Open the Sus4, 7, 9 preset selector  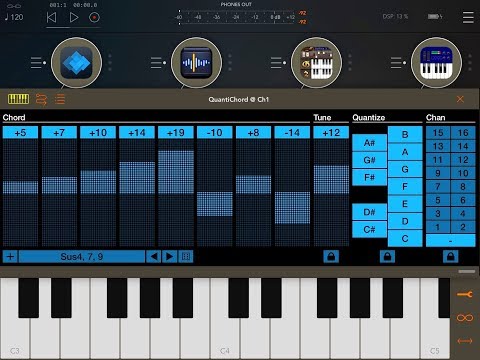click(82, 257)
